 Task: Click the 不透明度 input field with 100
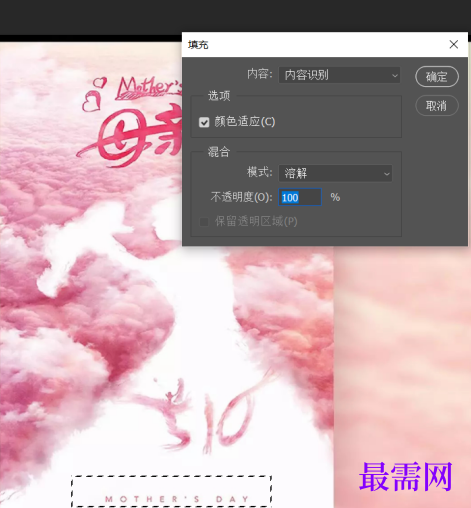tap(300, 197)
